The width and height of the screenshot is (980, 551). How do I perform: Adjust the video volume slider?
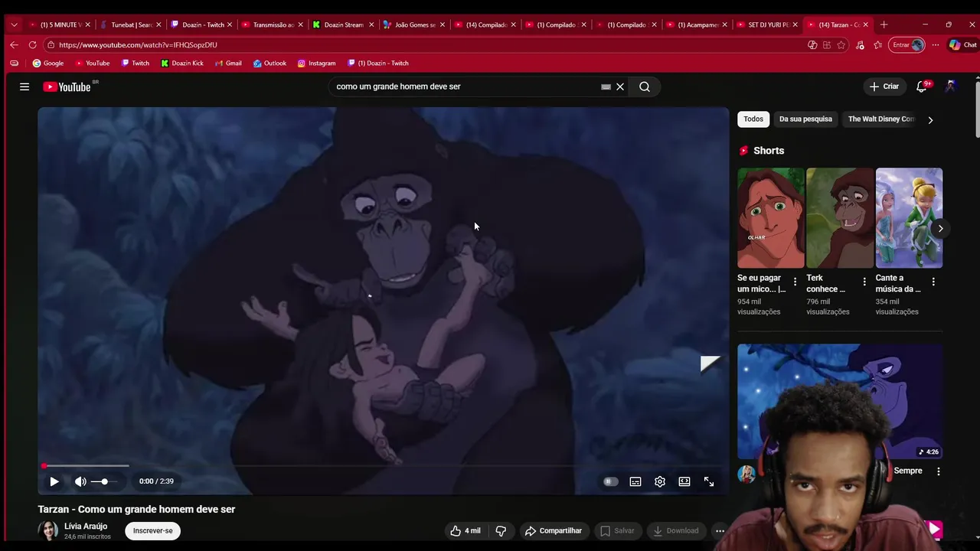(x=104, y=481)
